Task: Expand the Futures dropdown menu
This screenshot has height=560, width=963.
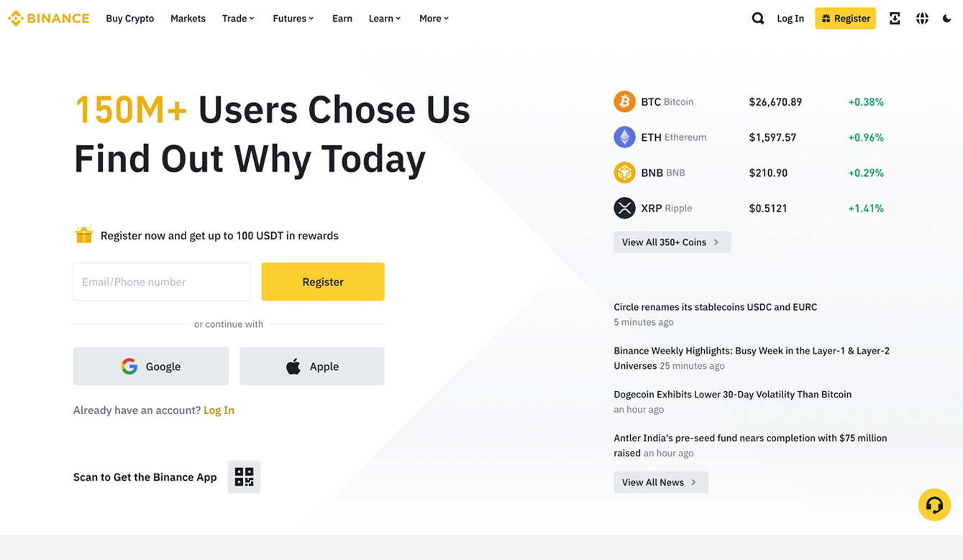Action: (293, 19)
